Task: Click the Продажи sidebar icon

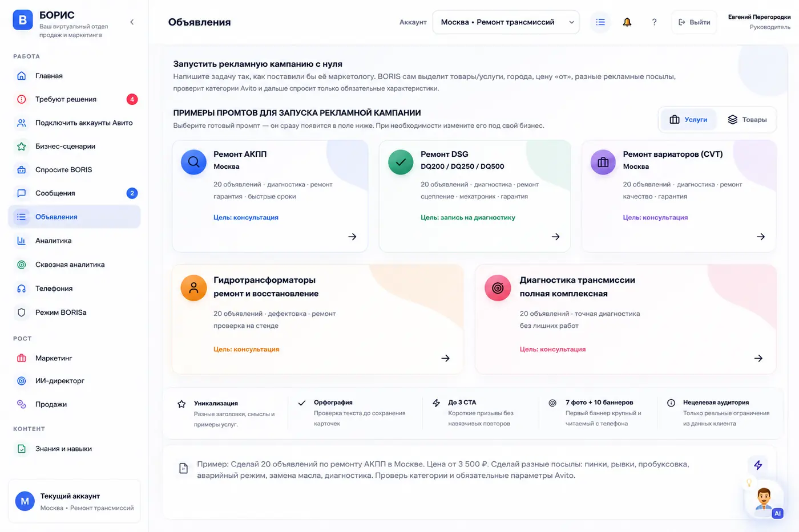Action: pyautogui.click(x=22, y=404)
